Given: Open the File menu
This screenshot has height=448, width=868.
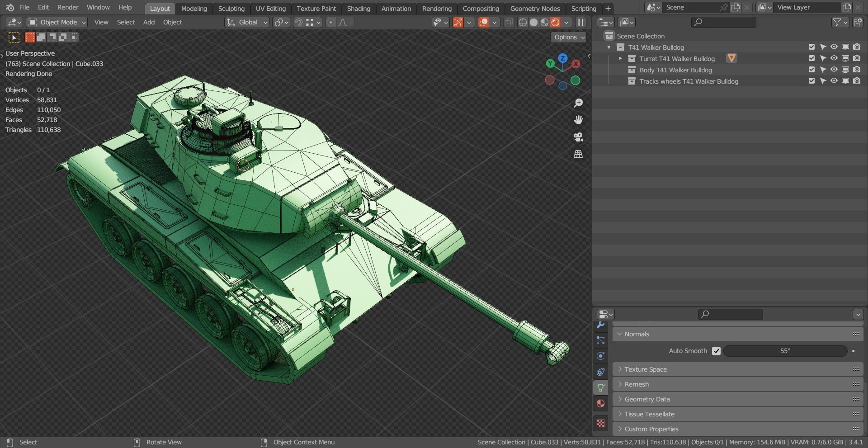Looking at the screenshot, I should click(x=25, y=8).
